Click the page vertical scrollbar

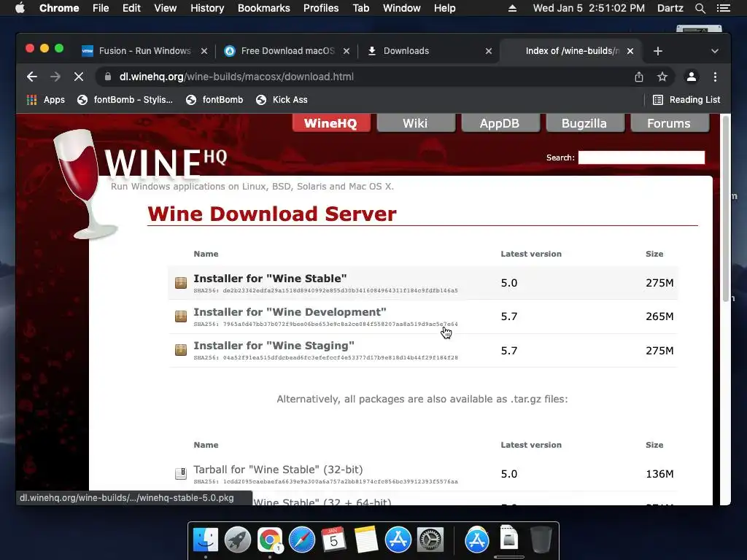coord(726,207)
